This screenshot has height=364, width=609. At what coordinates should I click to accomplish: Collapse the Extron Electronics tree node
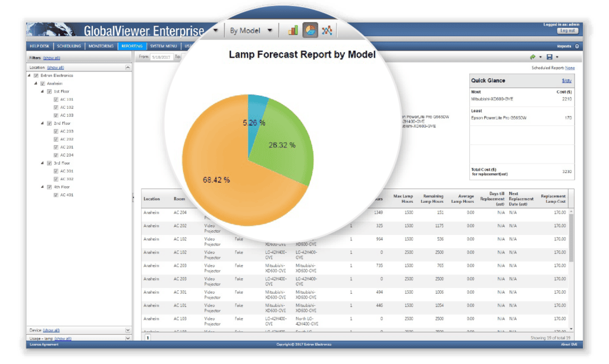tap(30, 76)
